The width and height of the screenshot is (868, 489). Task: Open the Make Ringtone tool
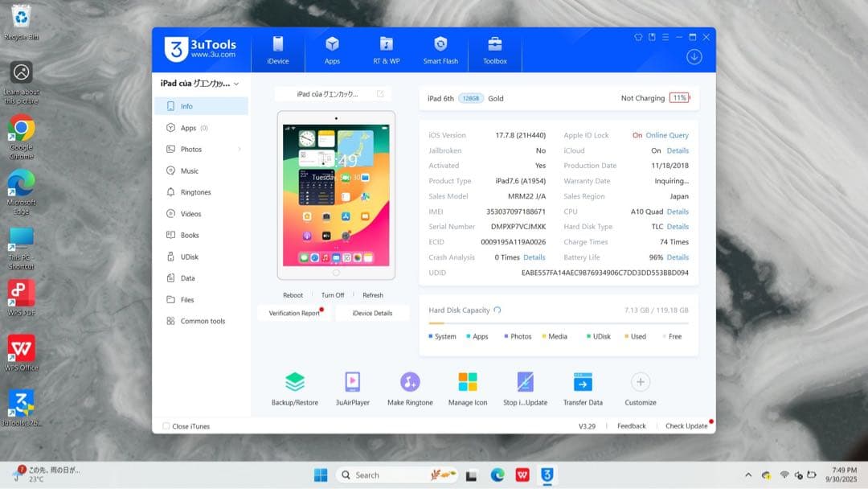point(410,387)
